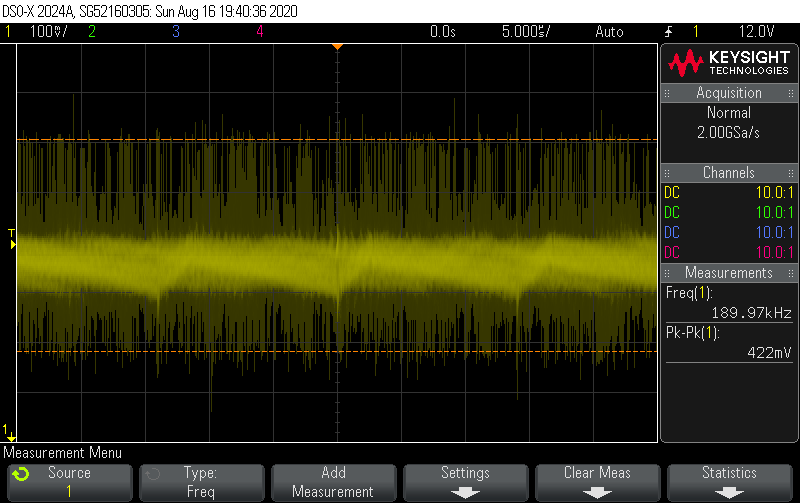Click the blue DC coupling for channel 3

[x=672, y=232]
